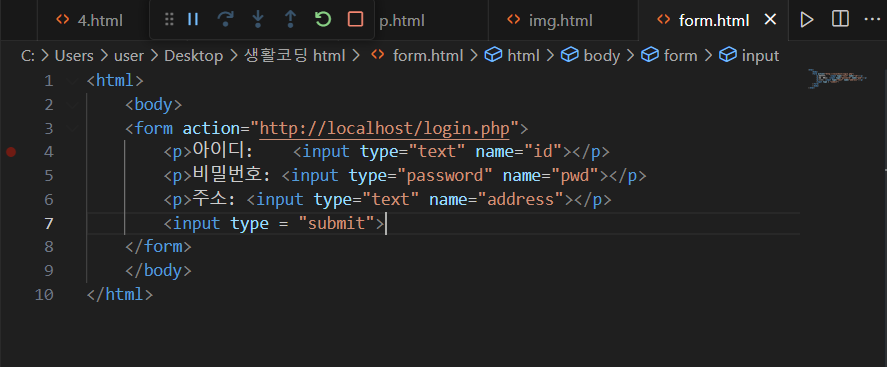Stop the debug session
This screenshot has width=887, height=367.
click(355, 20)
